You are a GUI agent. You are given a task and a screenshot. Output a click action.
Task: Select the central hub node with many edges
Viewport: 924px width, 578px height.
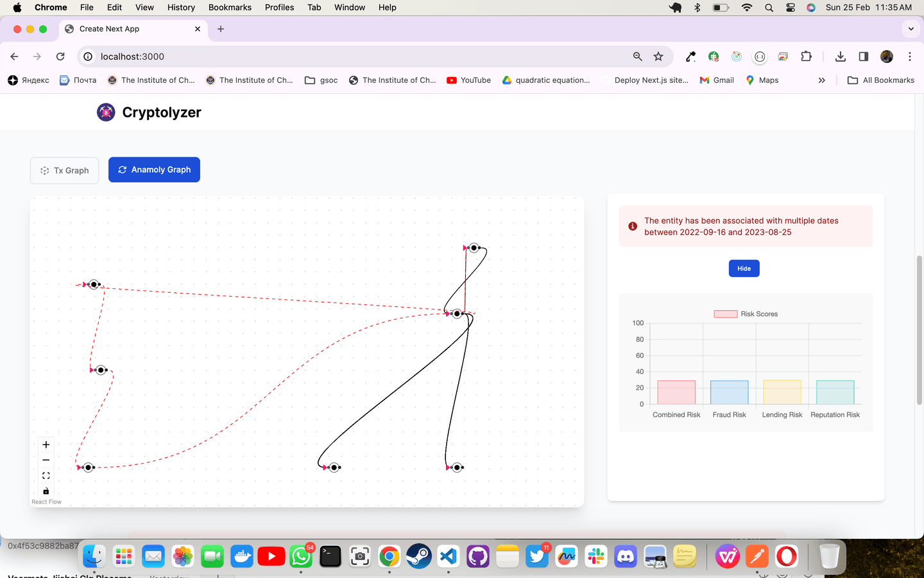point(457,313)
